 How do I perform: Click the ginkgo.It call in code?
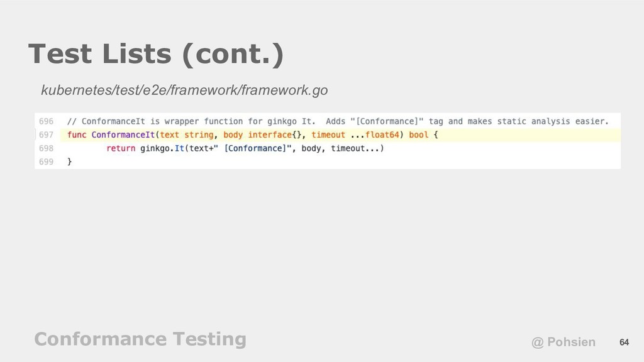(162, 148)
